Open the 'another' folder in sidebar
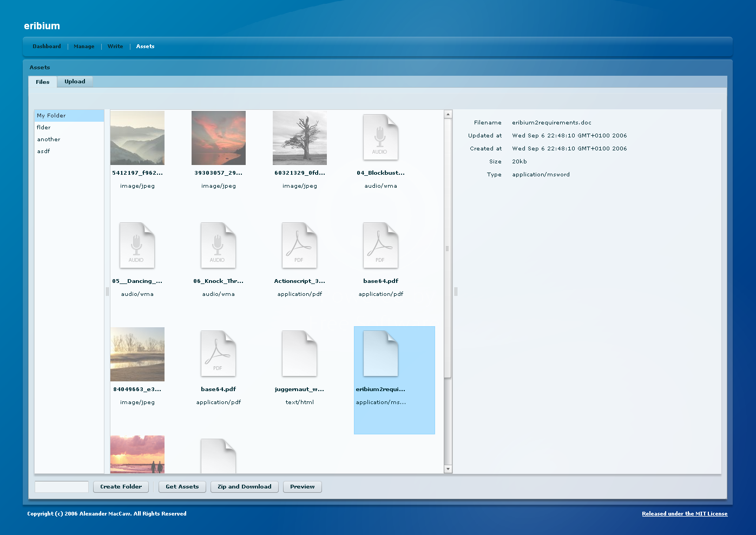756x535 pixels. tap(49, 140)
